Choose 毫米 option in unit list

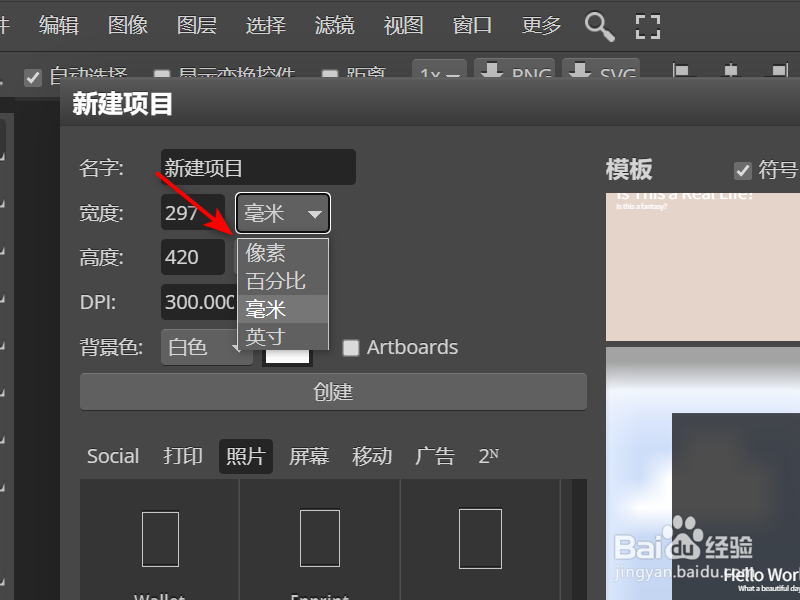(283, 309)
